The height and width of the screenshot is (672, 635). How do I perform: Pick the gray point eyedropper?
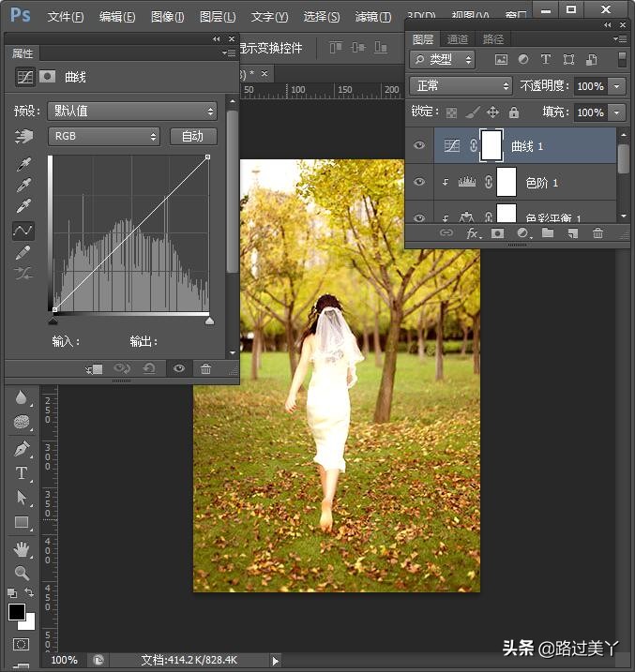click(x=23, y=186)
